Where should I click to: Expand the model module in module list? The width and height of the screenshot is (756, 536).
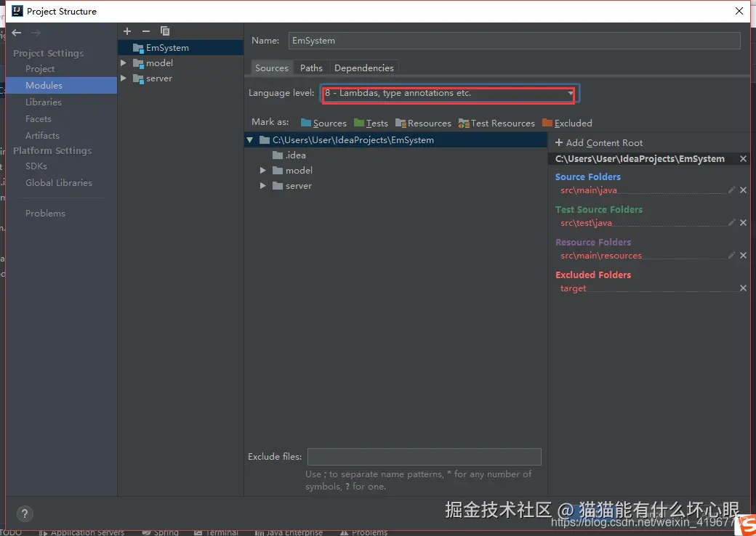124,63
